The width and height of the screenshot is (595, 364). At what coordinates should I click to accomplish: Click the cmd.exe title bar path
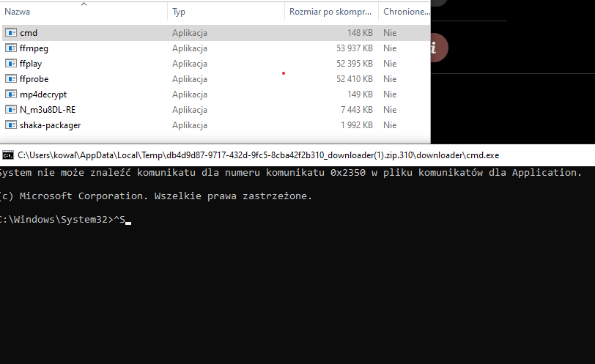[259, 155]
